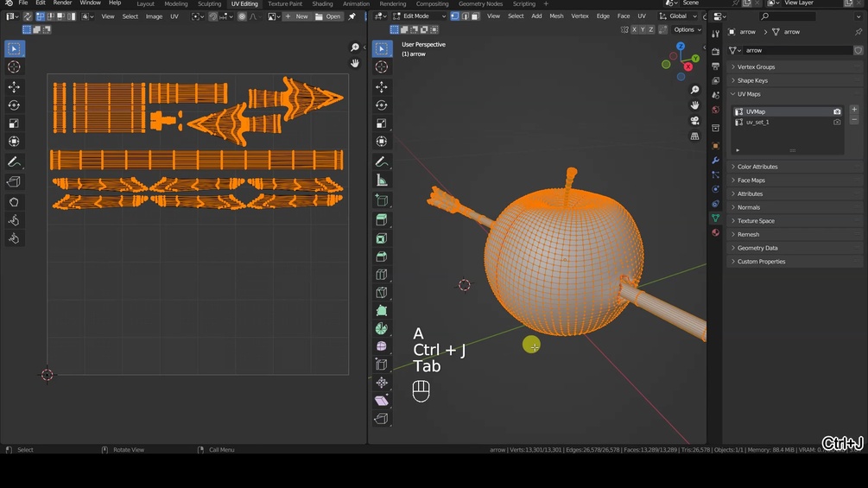
Task: Click the arrow mesh name field
Action: point(796,50)
